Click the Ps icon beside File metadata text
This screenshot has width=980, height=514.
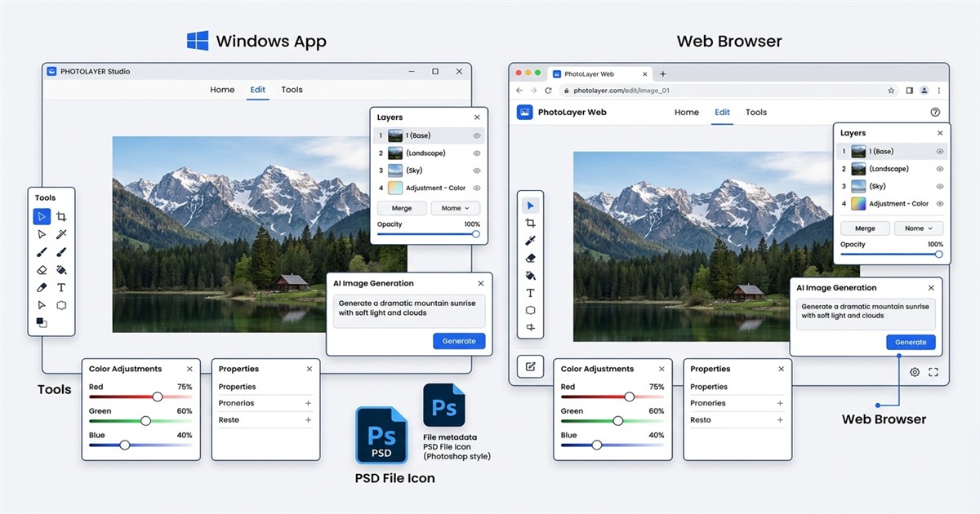(x=443, y=405)
